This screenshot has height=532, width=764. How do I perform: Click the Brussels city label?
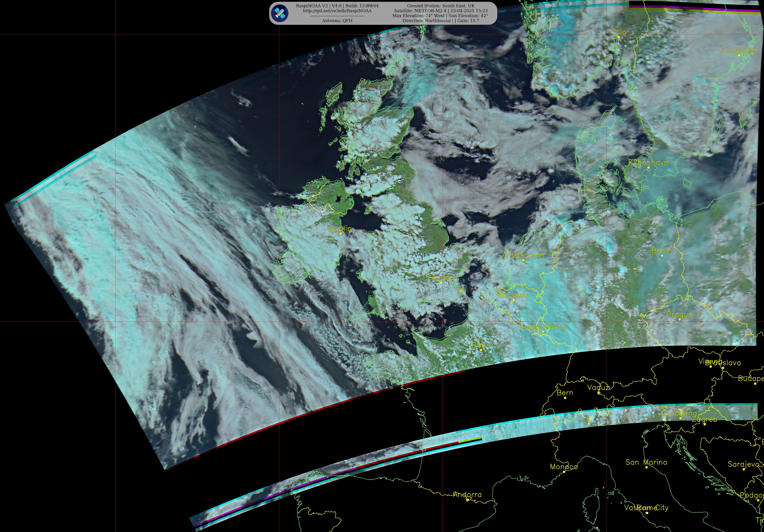[x=513, y=295]
